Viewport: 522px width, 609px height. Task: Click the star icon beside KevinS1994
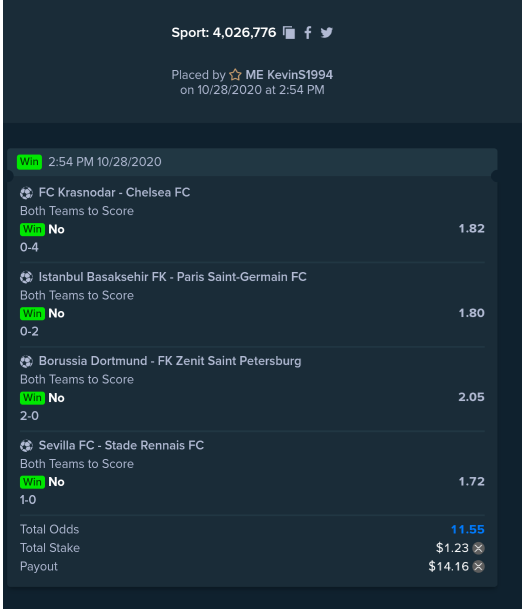coord(235,75)
